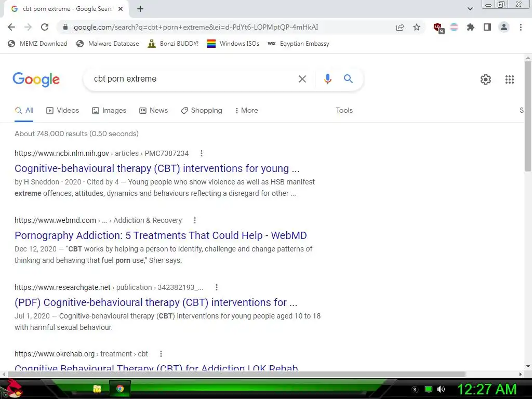Screen dimensions: 532x399
Task: Click the green monitor network tray icon
Action: [x=429, y=389]
